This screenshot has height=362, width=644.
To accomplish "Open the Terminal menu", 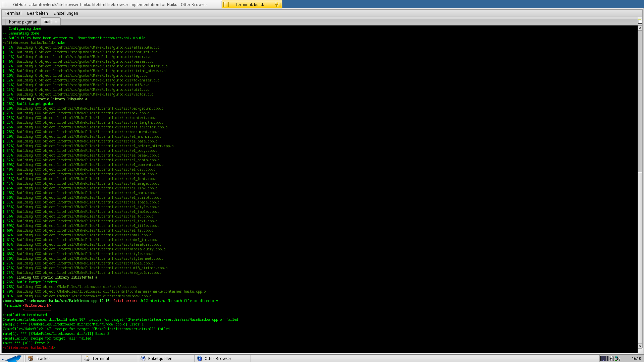I will tap(13, 13).
